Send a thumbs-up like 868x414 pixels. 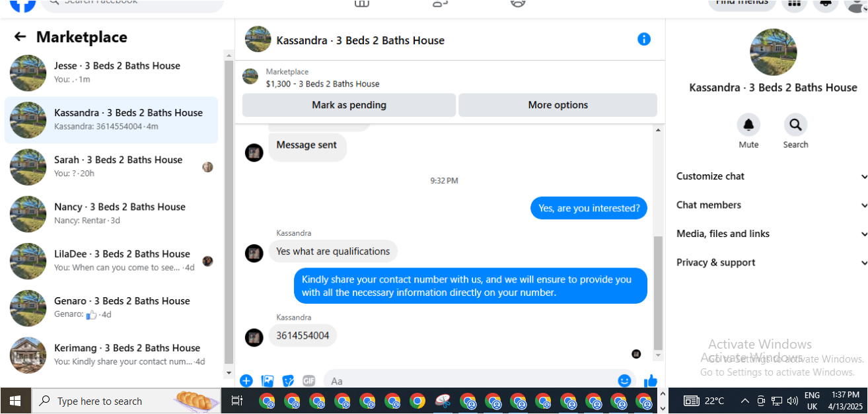pyautogui.click(x=651, y=381)
